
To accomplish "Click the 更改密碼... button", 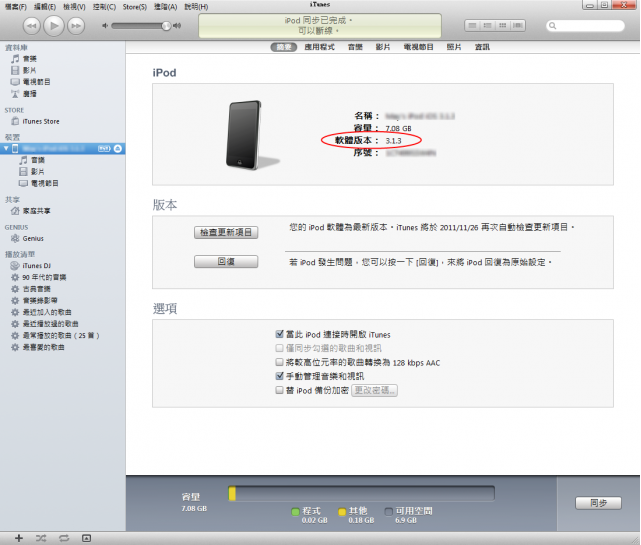I will tap(374, 390).
